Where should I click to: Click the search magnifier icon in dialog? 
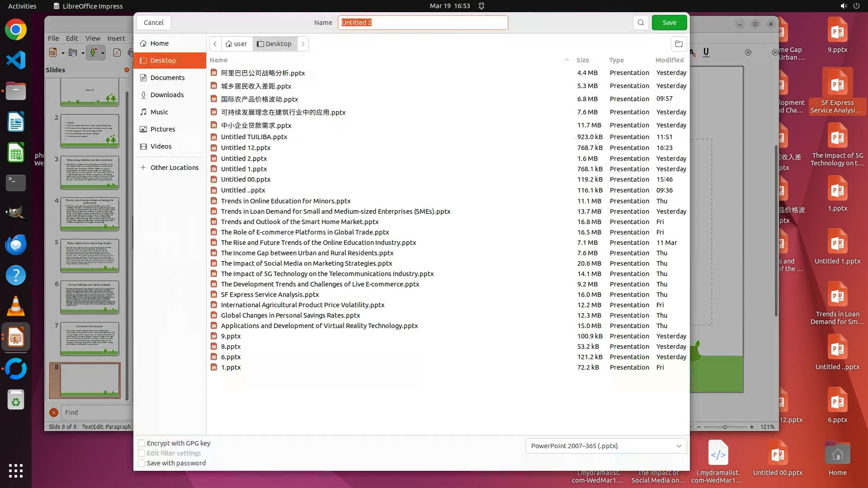(x=641, y=23)
